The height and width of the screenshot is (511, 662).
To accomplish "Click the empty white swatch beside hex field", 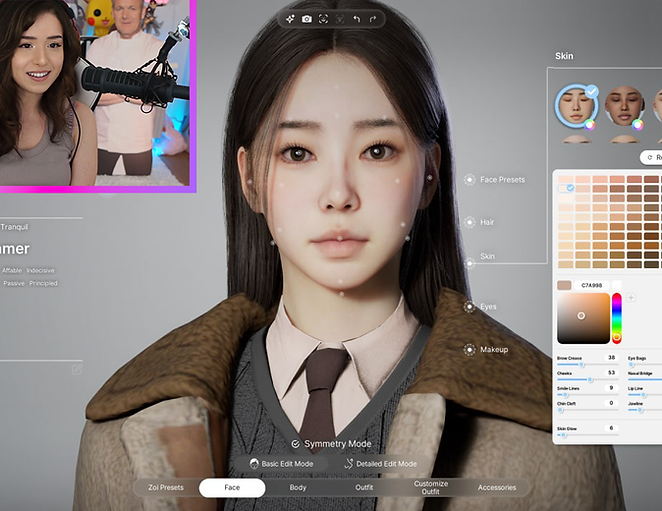I will [x=617, y=285].
